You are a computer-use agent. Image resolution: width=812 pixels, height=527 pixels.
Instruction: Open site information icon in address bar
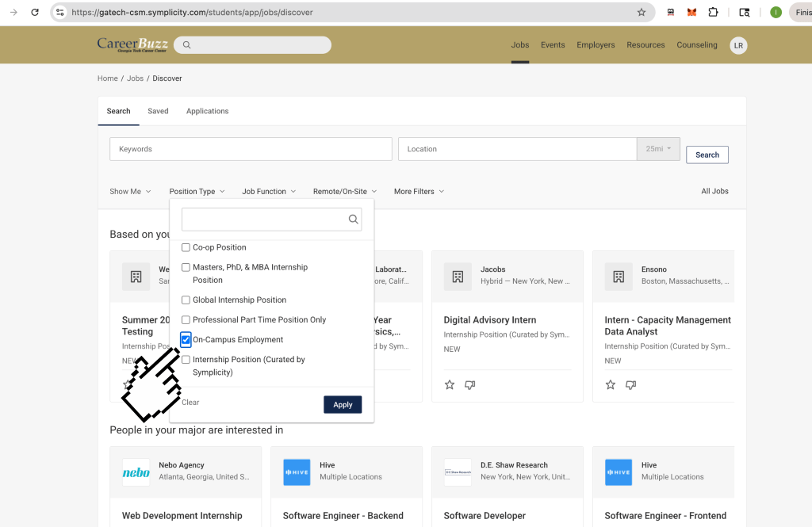coord(60,13)
